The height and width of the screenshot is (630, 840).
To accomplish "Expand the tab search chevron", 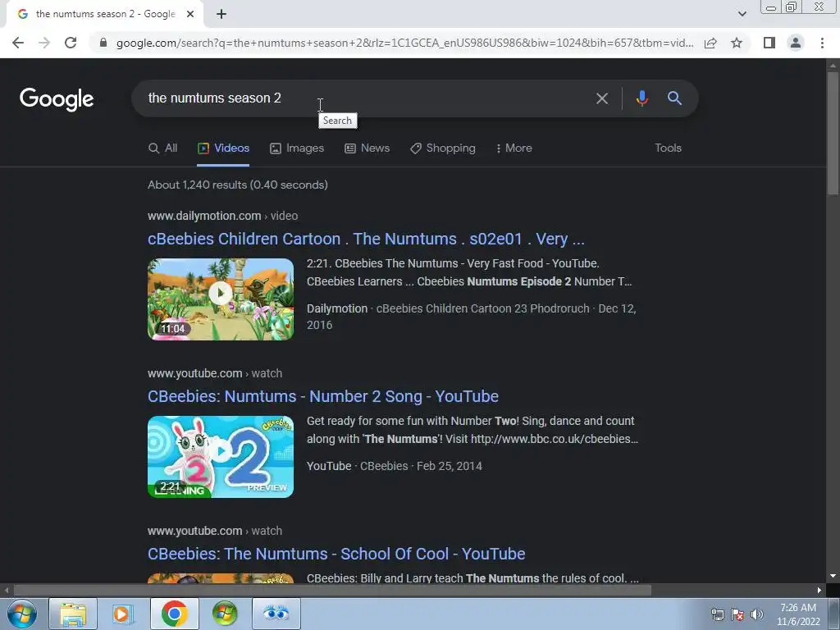I will (742, 15).
